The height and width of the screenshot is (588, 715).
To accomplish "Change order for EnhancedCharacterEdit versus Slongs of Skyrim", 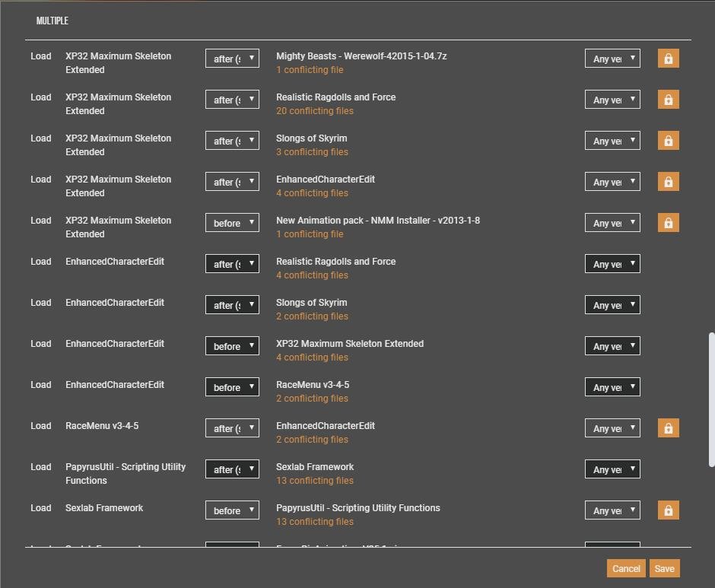I will (x=232, y=305).
